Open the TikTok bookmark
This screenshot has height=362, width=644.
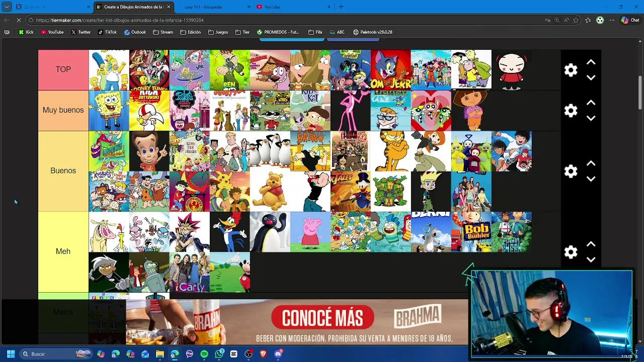(107, 32)
